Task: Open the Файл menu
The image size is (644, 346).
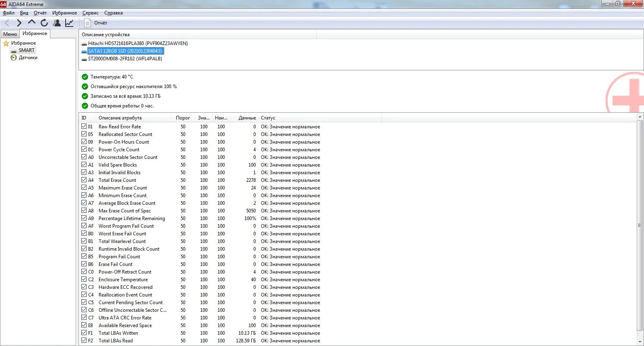Action: [8, 13]
